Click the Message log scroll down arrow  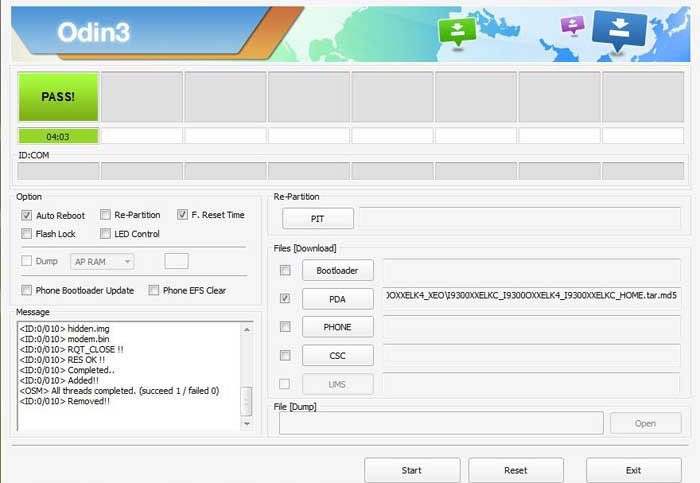[x=247, y=424]
